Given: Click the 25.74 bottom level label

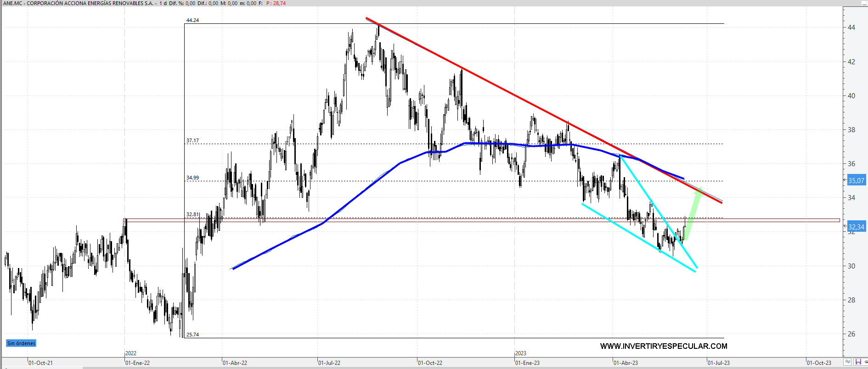Looking at the screenshot, I should click(192, 335).
